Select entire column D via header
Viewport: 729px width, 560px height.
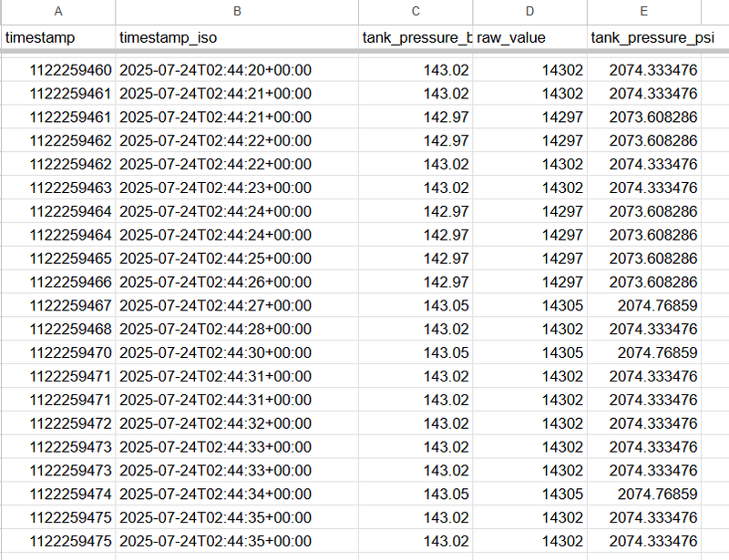(x=529, y=11)
